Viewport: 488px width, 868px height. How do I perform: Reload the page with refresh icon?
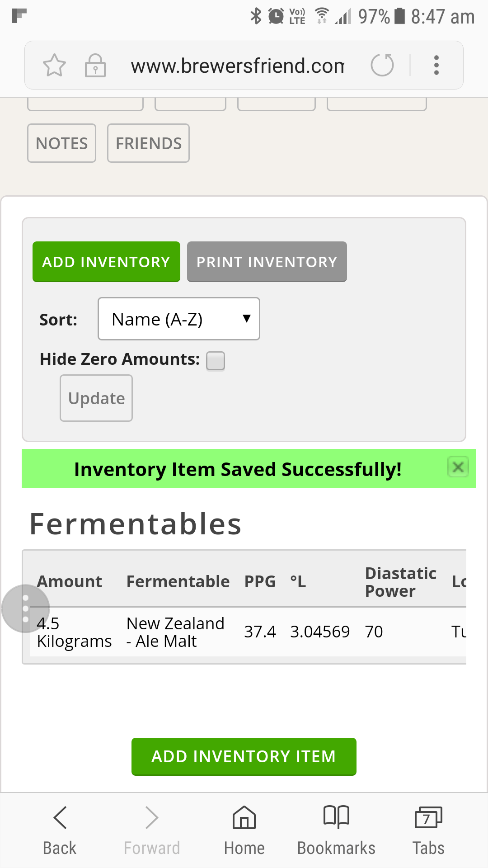tap(382, 65)
